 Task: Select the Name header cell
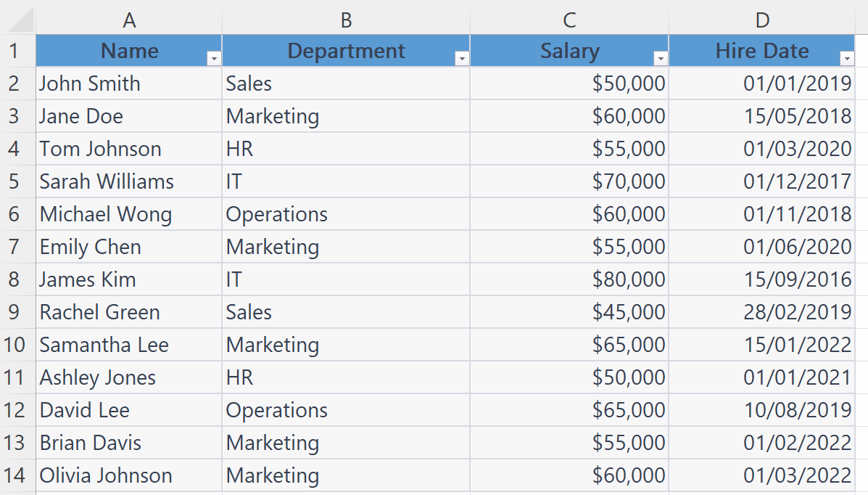[x=129, y=51]
